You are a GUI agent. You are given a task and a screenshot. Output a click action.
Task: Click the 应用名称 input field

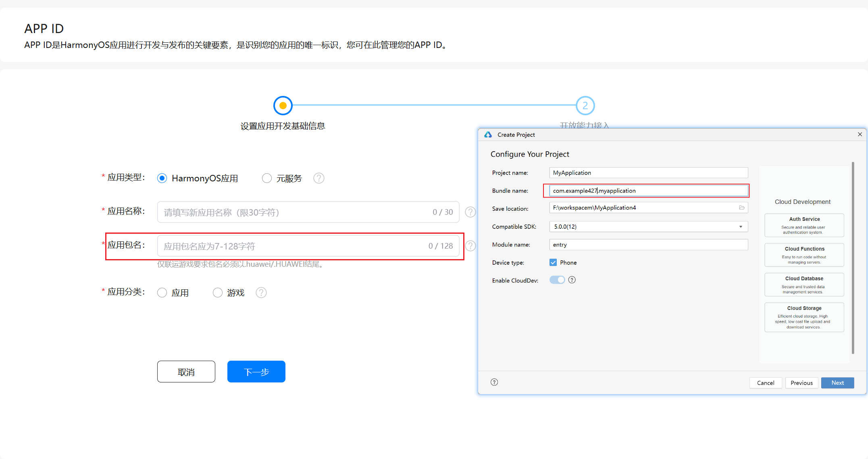pyautogui.click(x=308, y=212)
